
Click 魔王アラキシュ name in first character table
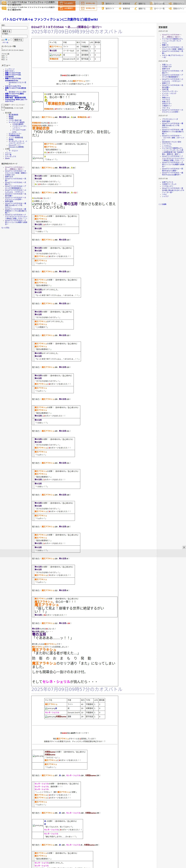point(56,47)
